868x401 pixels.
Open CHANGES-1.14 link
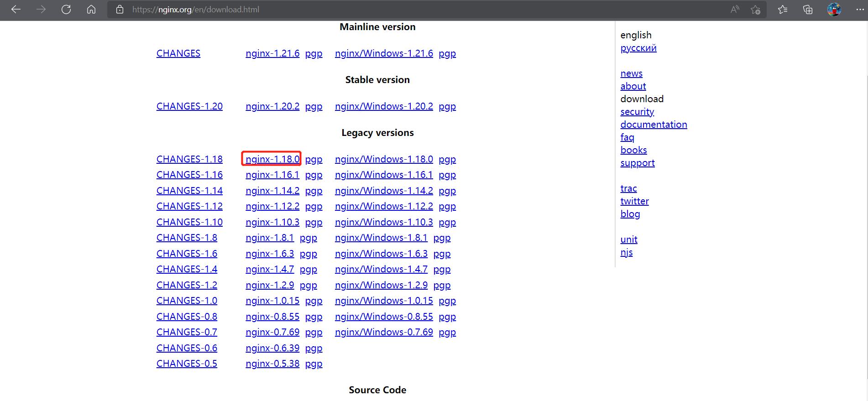click(x=189, y=191)
